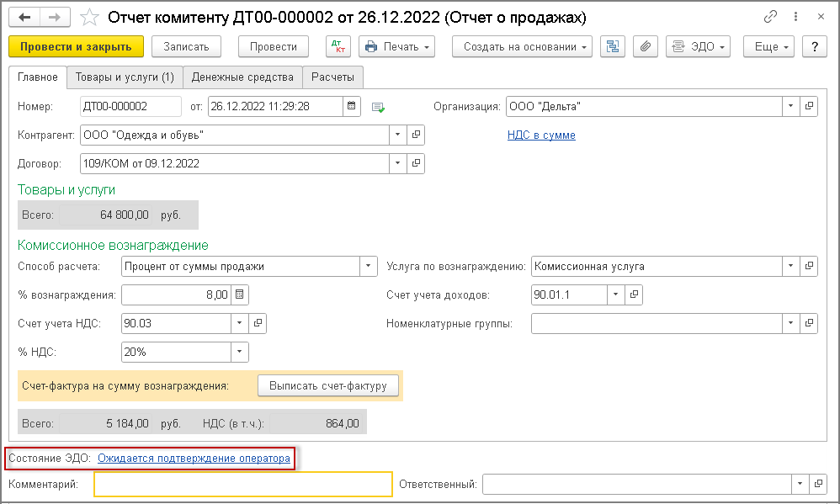Image resolution: width=840 pixels, height=504 pixels.
Task: Open Услуга по вознаграждению item form icon
Action: (809, 266)
